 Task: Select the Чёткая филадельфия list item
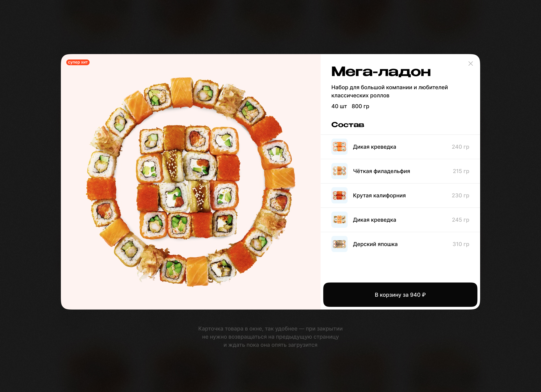400,171
